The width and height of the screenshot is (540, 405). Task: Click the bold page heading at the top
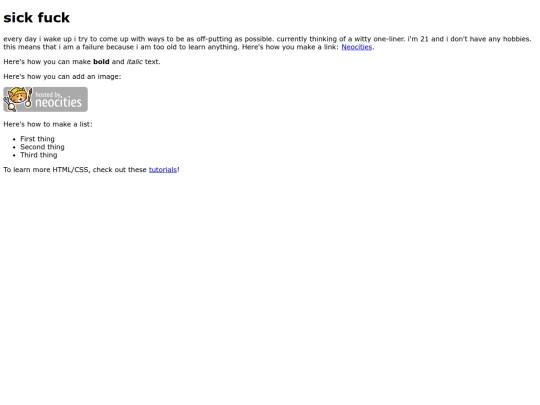pos(37,18)
